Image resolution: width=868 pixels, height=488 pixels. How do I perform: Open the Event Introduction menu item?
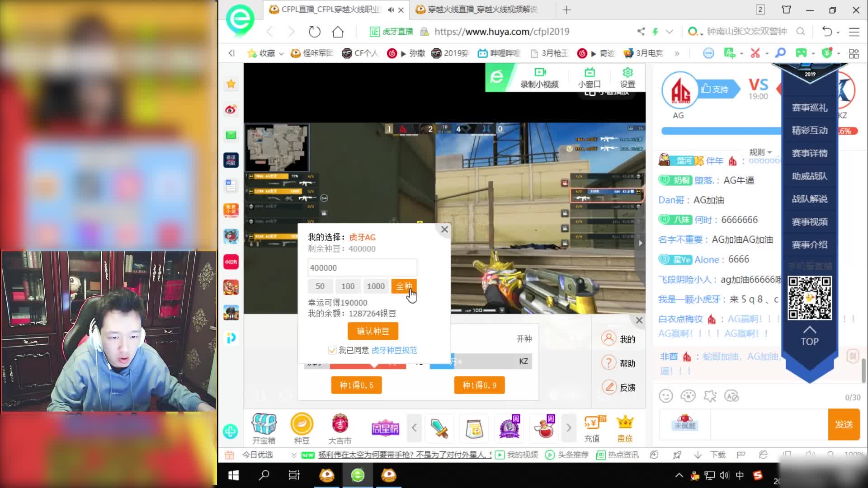[809, 244]
